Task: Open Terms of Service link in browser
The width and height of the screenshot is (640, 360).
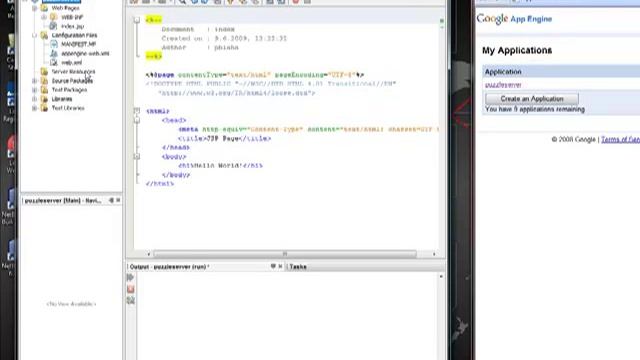Action: click(620, 140)
